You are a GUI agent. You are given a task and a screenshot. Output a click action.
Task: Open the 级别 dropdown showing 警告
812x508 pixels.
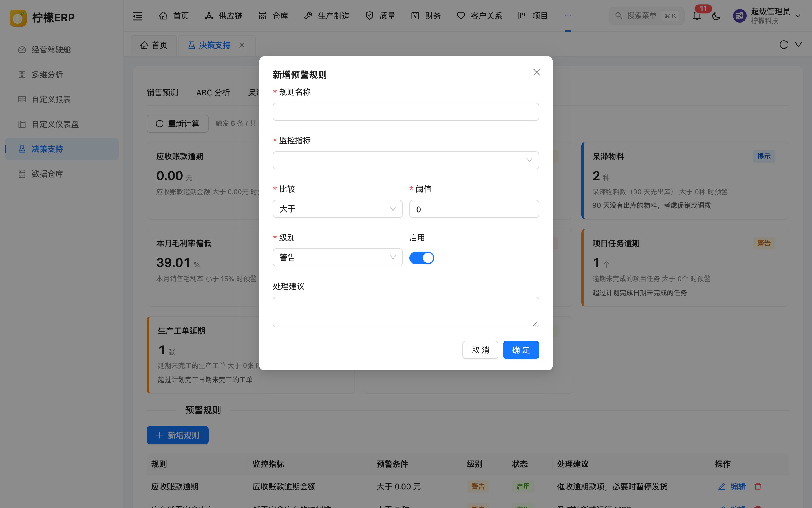[337, 257]
